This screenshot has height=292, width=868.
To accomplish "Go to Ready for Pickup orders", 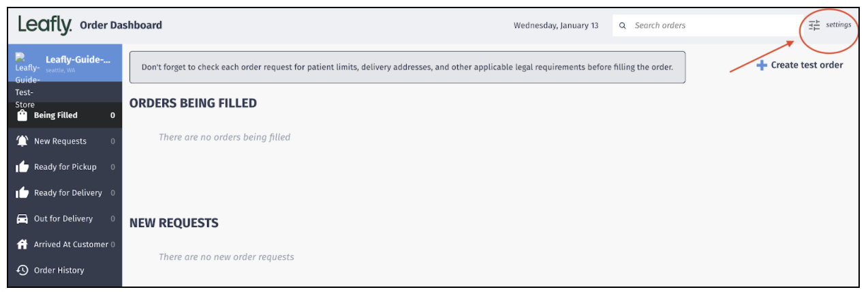I will tap(65, 167).
